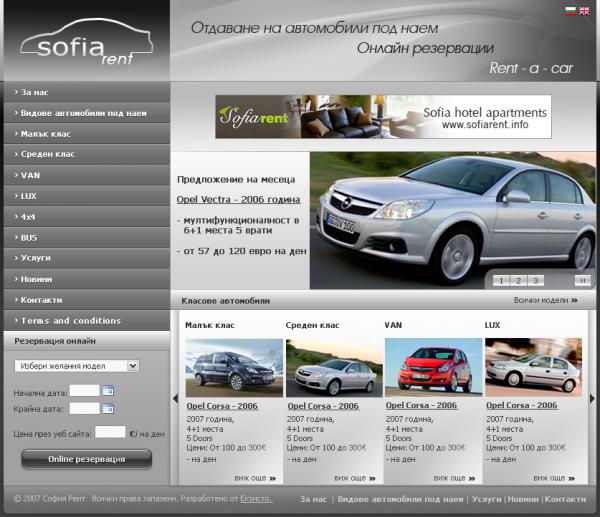
Task: Select BUS in the sidebar menu
Action: (x=87, y=238)
